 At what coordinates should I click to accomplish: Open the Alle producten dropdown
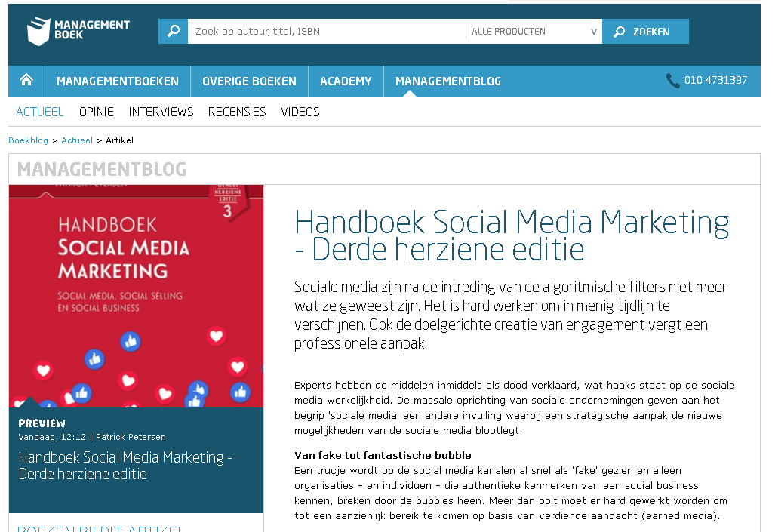click(x=534, y=31)
